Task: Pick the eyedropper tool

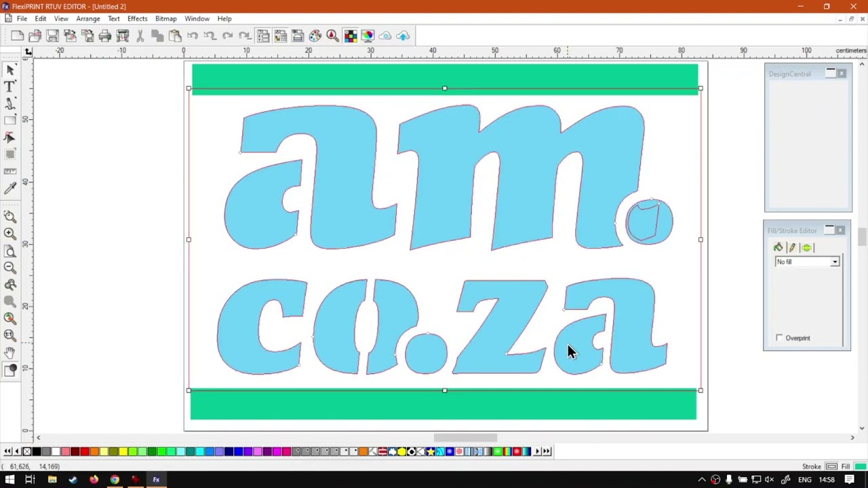Action: click(10, 188)
